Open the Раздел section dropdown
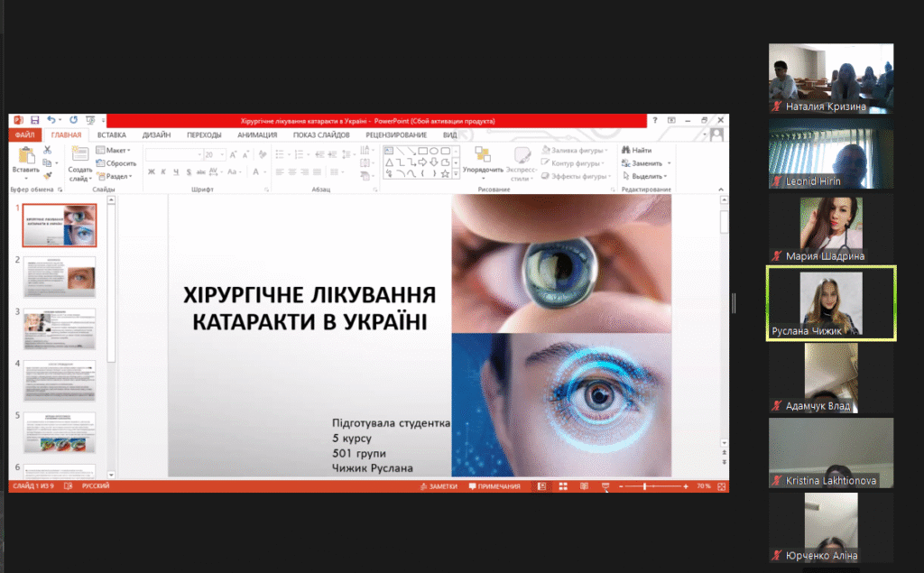 pos(115,176)
